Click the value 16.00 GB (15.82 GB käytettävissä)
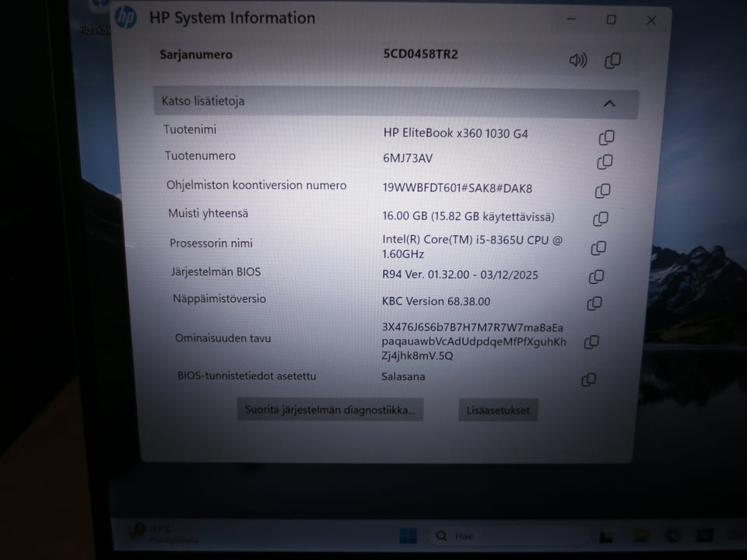The height and width of the screenshot is (560, 747). coord(468,217)
